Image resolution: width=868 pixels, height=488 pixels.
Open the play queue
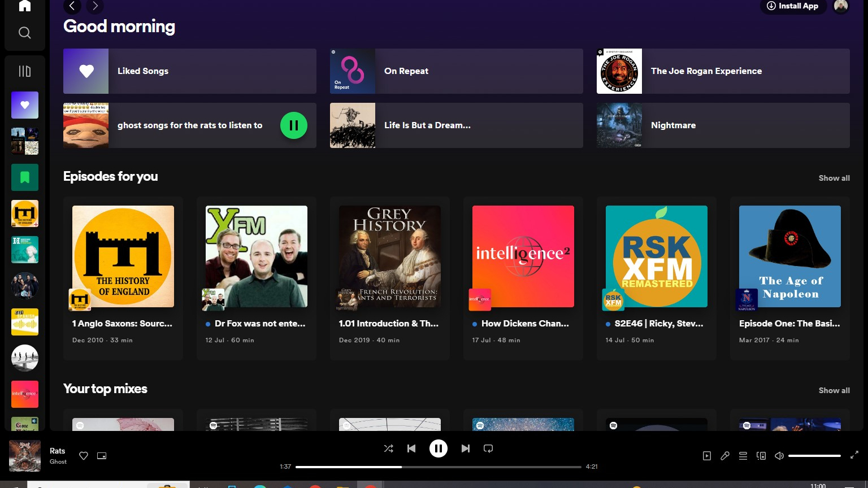point(743,456)
